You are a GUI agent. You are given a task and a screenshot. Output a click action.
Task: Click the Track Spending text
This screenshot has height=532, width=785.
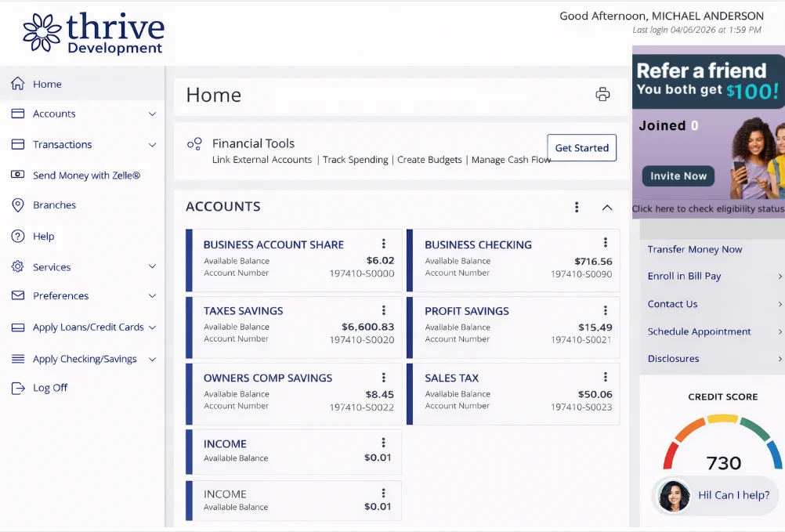[x=355, y=160]
